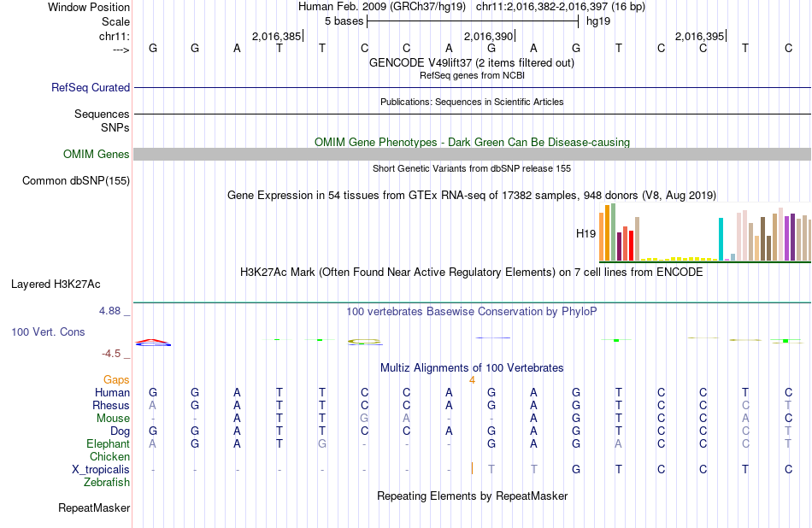This screenshot has width=812, height=528.
Task: Click the chr11: base position label
Action: coord(114,36)
